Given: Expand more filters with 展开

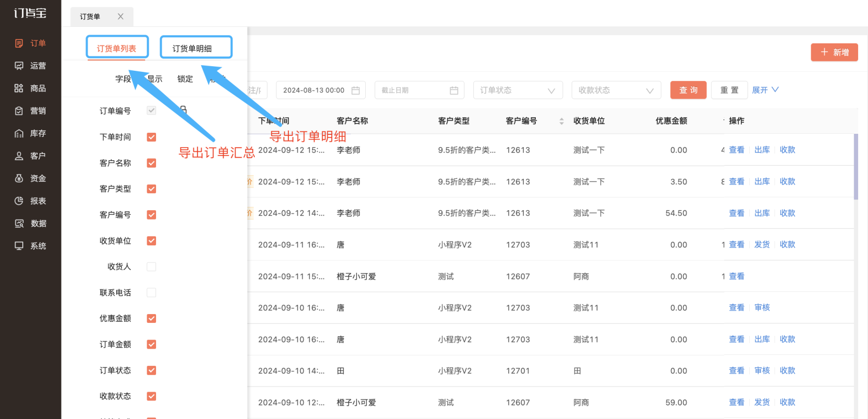Looking at the screenshot, I should click(x=765, y=90).
